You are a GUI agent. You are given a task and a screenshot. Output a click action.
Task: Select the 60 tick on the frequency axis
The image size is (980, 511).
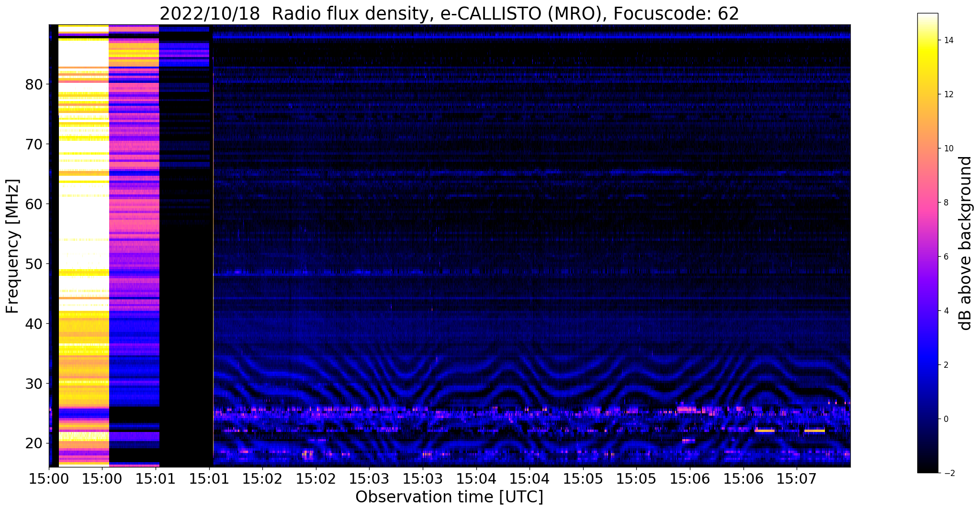[x=34, y=204]
